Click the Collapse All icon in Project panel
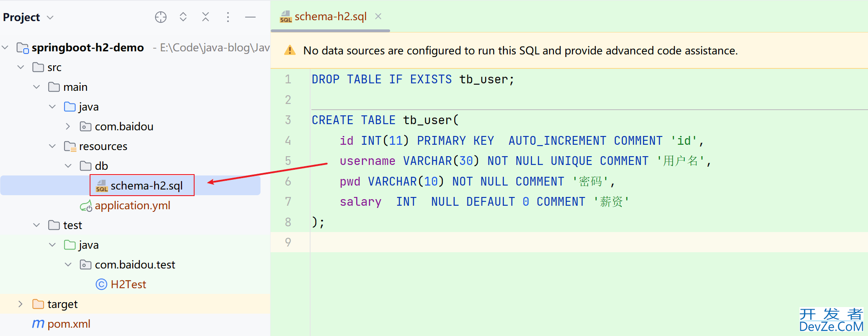This screenshot has height=336, width=868. pyautogui.click(x=205, y=17)
